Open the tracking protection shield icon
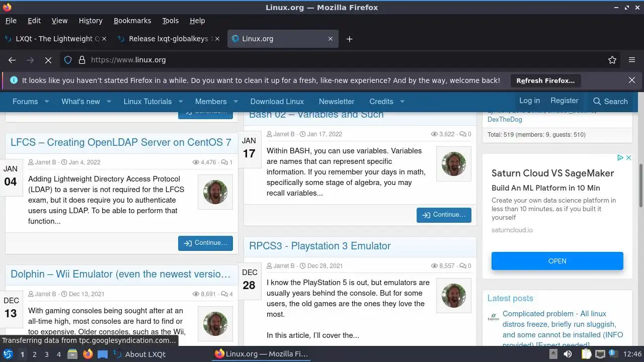 68,60
